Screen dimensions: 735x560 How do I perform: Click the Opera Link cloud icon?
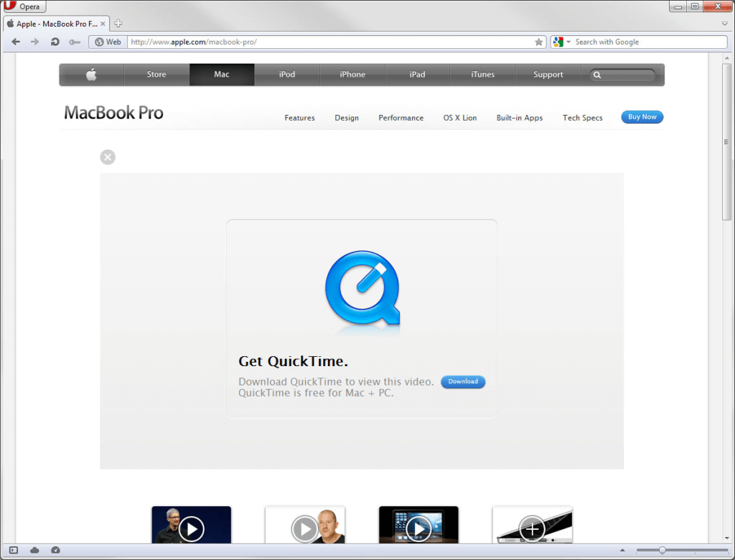click(x=34, y=550)
